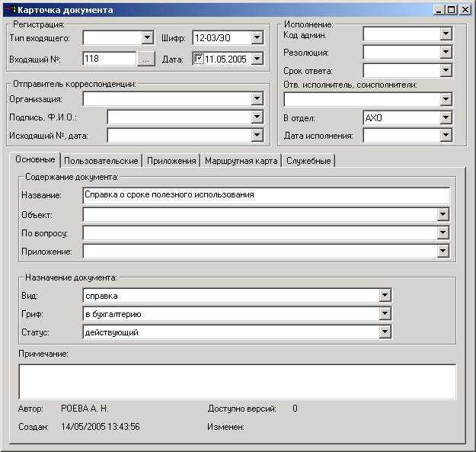Select the Служебные tab
This screenshot has height=452, width=476.
point(308,161)
